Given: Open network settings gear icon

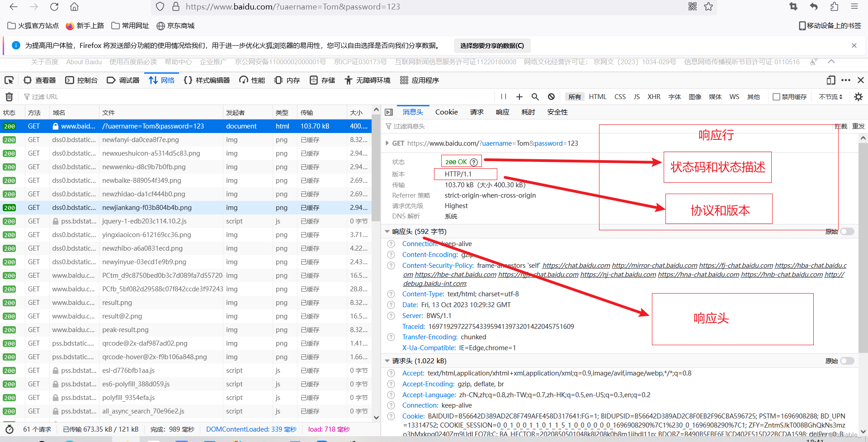Looking at the screenshot, I should click(x=859, y=96).
